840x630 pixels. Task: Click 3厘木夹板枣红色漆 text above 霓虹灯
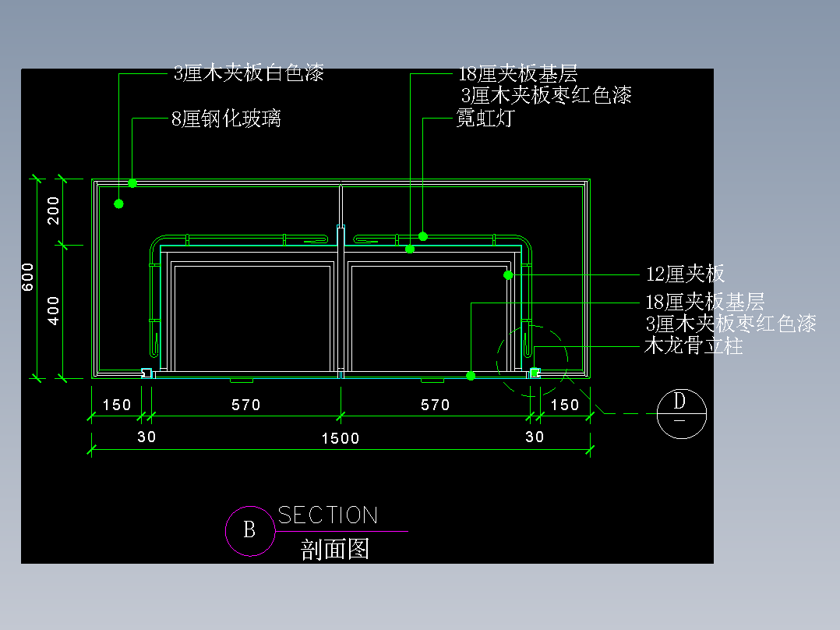click(x=546, y=95)
